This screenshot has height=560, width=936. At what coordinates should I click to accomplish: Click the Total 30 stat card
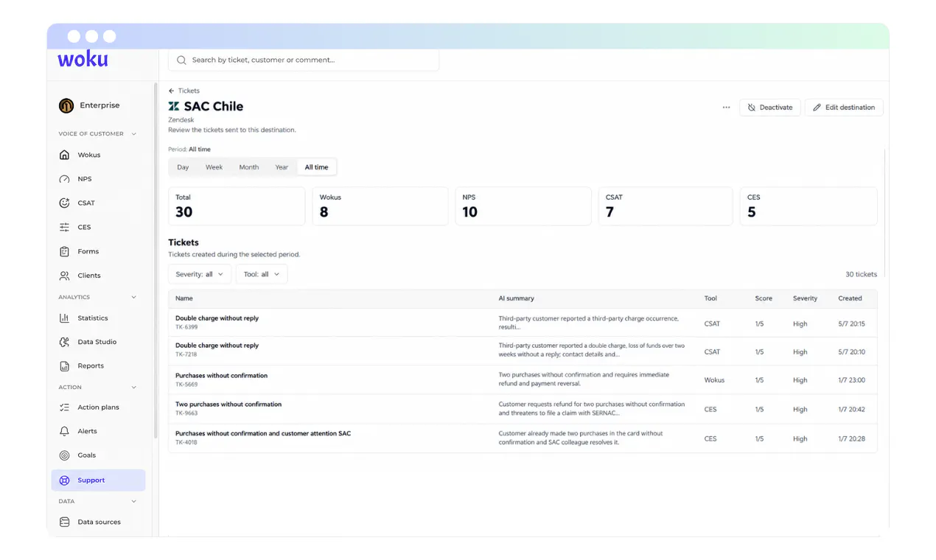tap(237, 206)
